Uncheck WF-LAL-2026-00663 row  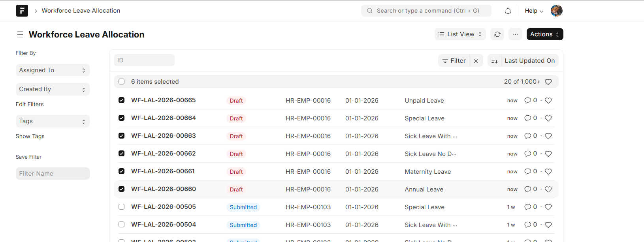pos(122,136)
